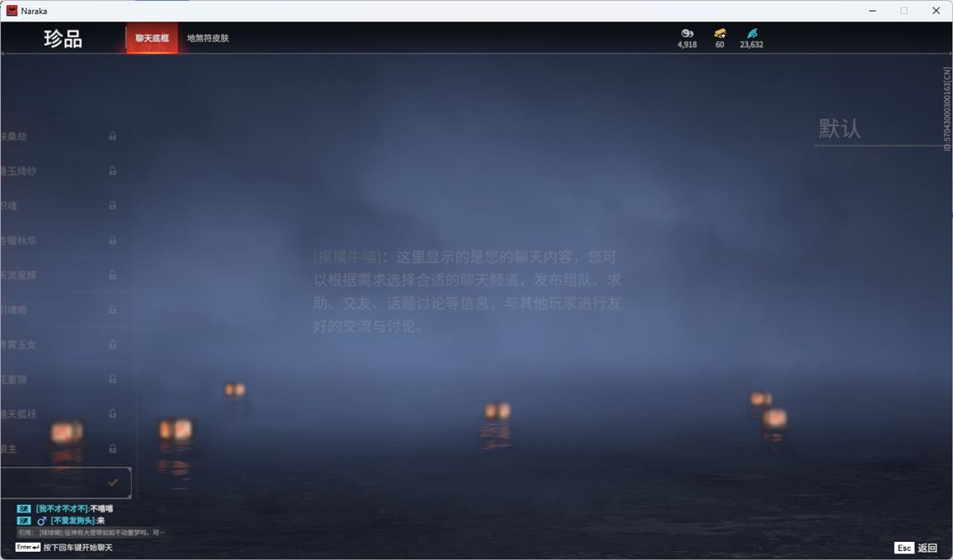Viewport: 953px width, 560px height.
Task: Click the lock icon in the last locked row
Action: point(113,448)
